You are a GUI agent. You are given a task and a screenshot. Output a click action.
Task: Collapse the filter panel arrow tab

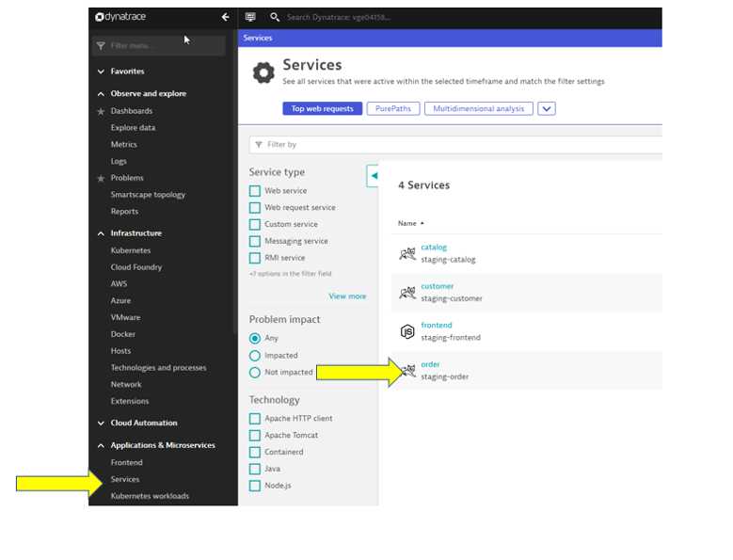pyautogui.click(x=373, y=175)
